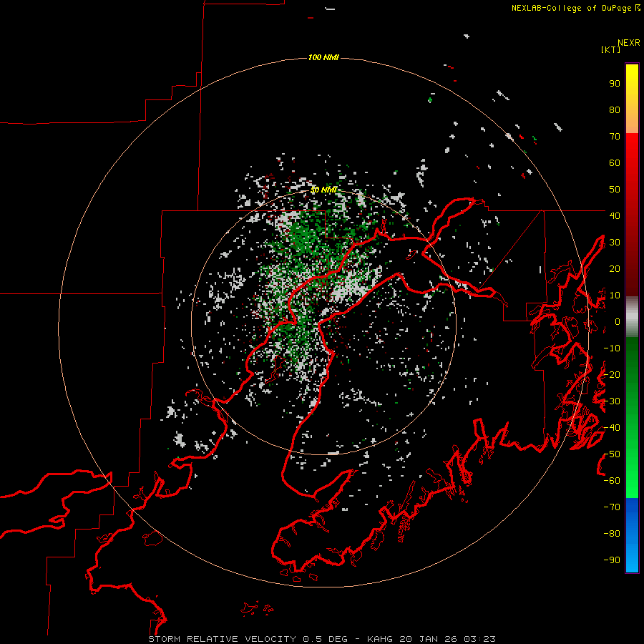Click "STORM RELATIVE VELOCITY" in the bottom caption
The height and width of the screenshot is (644, 644).
(x=222, y=639)
